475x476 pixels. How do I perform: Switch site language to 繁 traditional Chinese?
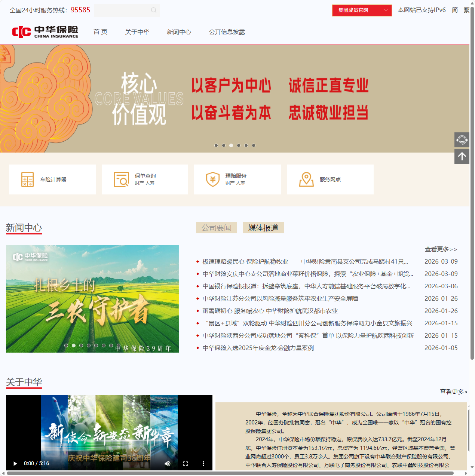pos(467,10)
